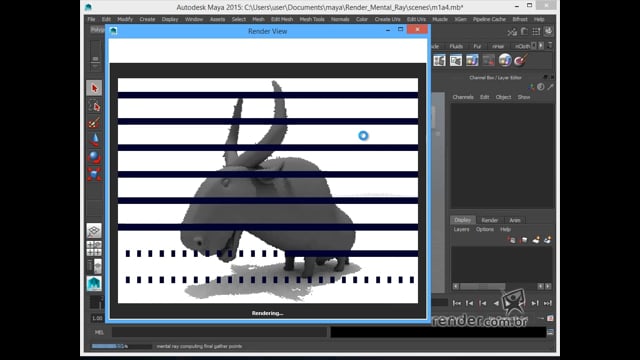Viewport: 640px width, 360px height.
Task: Click the paint brush bowl shelf icon
Action: (521, 60)
